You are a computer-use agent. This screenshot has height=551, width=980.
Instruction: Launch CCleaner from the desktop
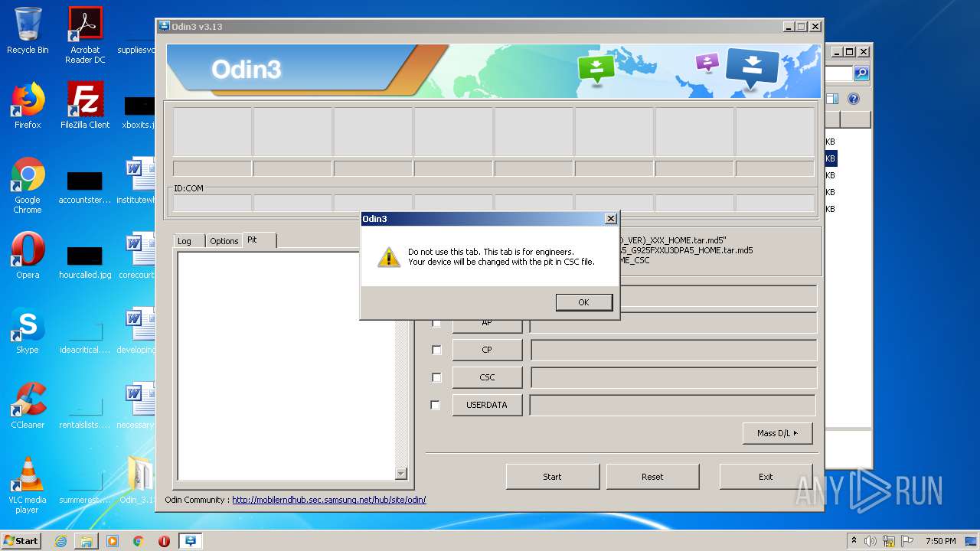click(x=28, y=406)
